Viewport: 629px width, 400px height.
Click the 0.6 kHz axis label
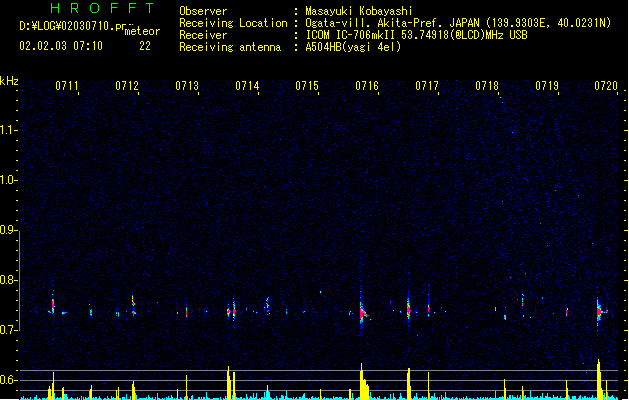(8, 380)
